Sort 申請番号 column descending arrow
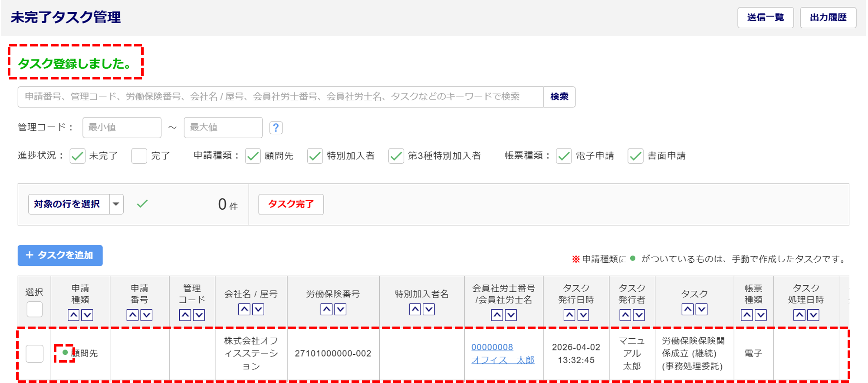This screenshot has height=383, width=868. pyautogui.click(x=147, y=315)
